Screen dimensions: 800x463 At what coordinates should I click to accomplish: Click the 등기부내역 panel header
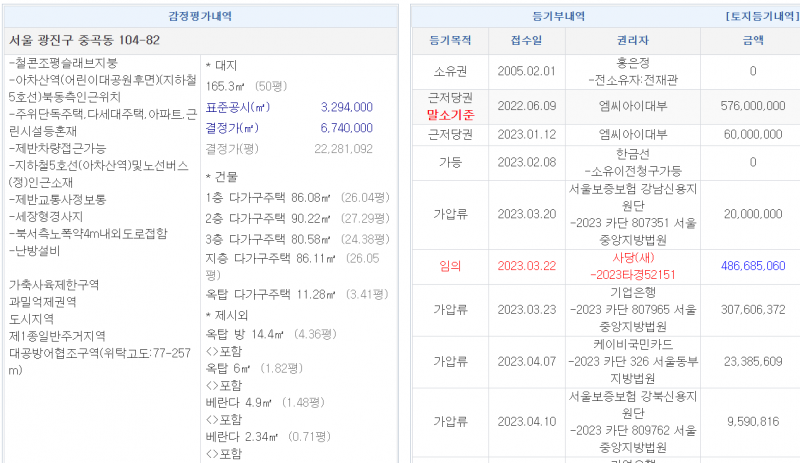tap(559, 17)
